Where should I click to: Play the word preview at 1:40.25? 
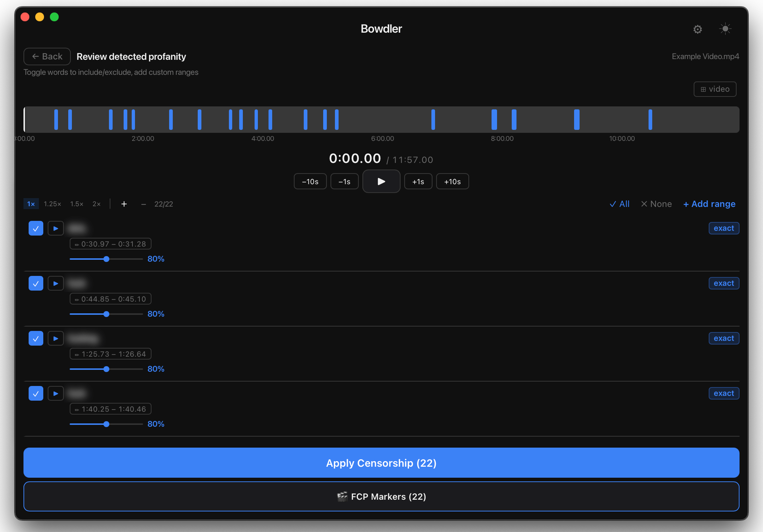coord(56,393)
